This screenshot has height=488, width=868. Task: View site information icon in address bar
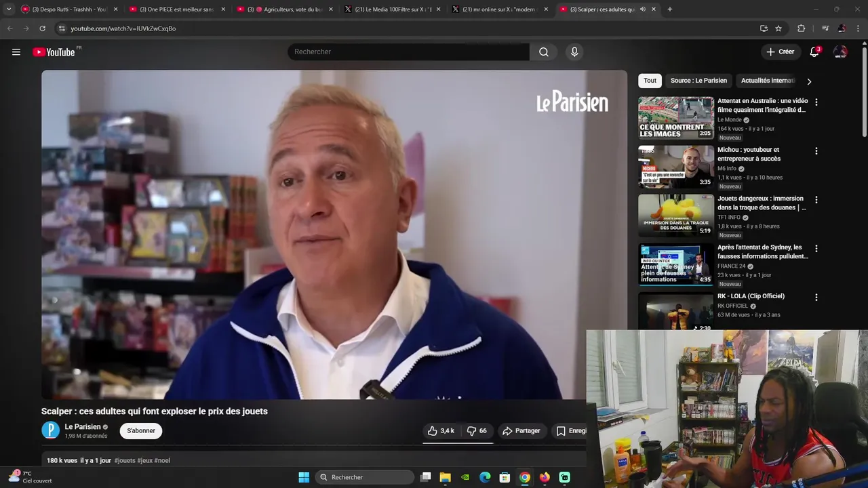coord(62,28)
